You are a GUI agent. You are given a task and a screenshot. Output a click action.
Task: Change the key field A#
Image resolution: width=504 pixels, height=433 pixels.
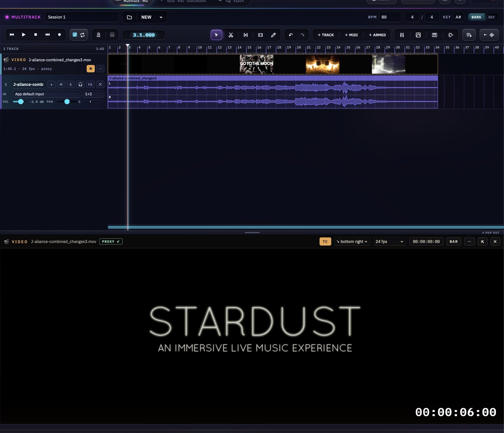[x=458, y=17]
